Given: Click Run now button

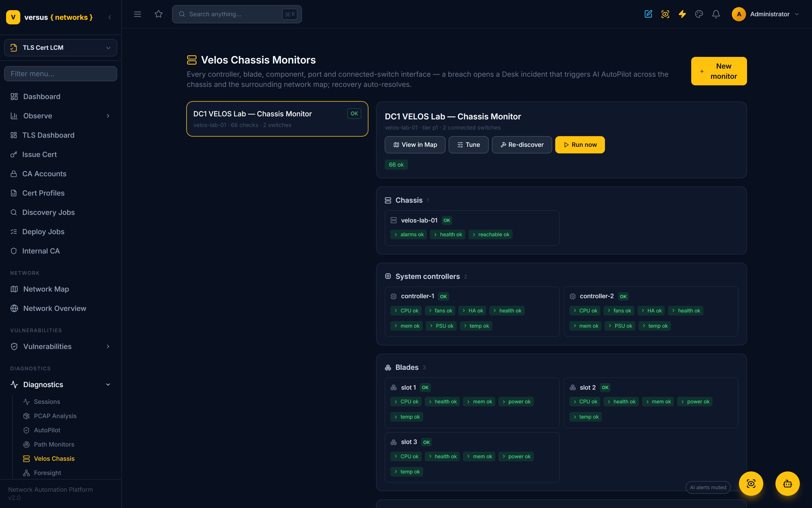Looking at the screenshot, I should tap(580, 145).
